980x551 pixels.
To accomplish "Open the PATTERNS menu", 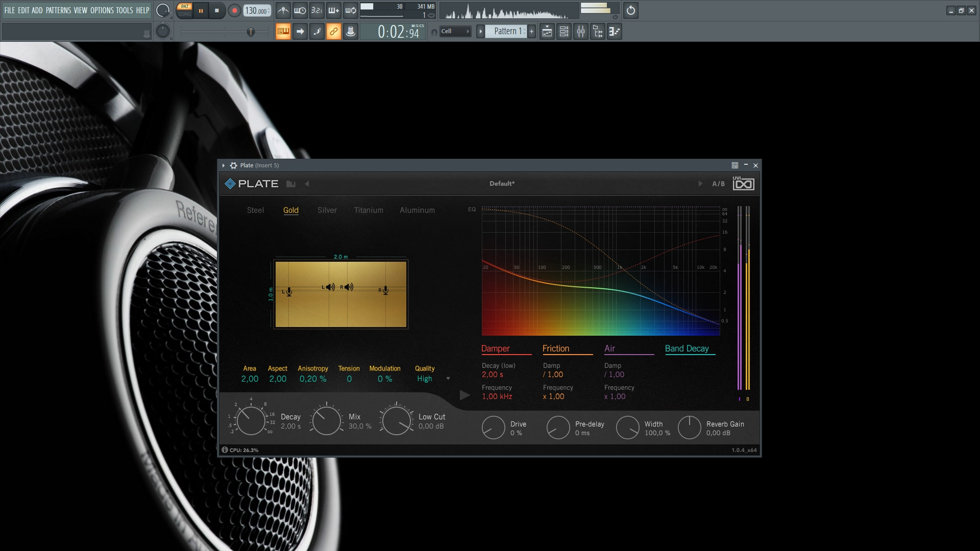I will click(58, 10).
